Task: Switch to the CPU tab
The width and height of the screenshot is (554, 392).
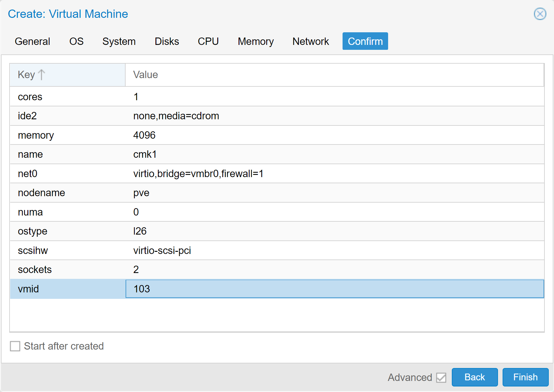Action: (x=208, y=41)
